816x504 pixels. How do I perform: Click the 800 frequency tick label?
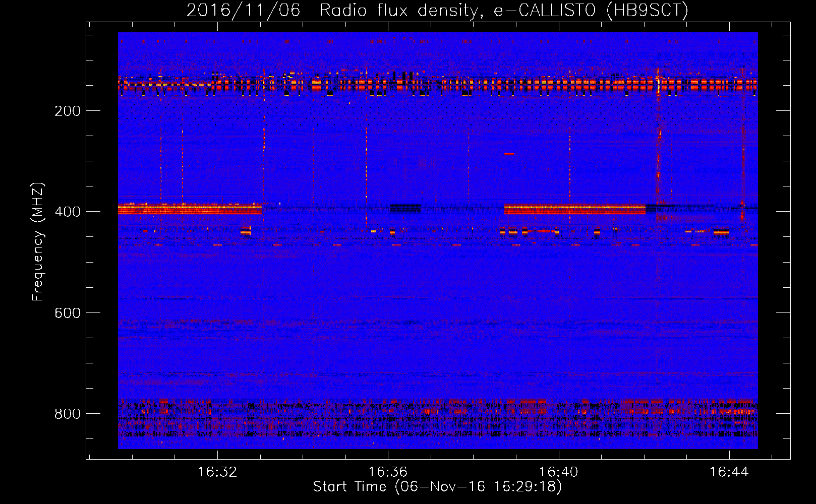tap(68, 414)
